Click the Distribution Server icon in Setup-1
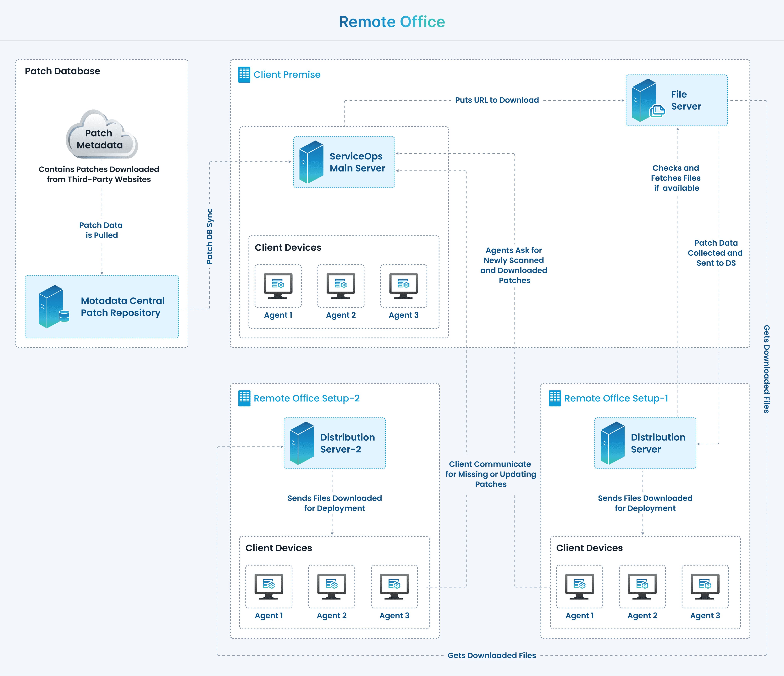 point(613,443)
